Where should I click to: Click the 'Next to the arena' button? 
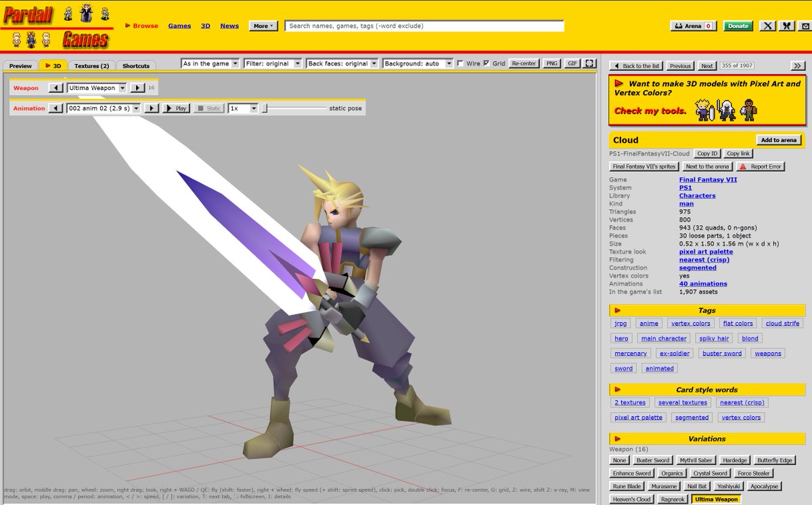click(706, 166)
